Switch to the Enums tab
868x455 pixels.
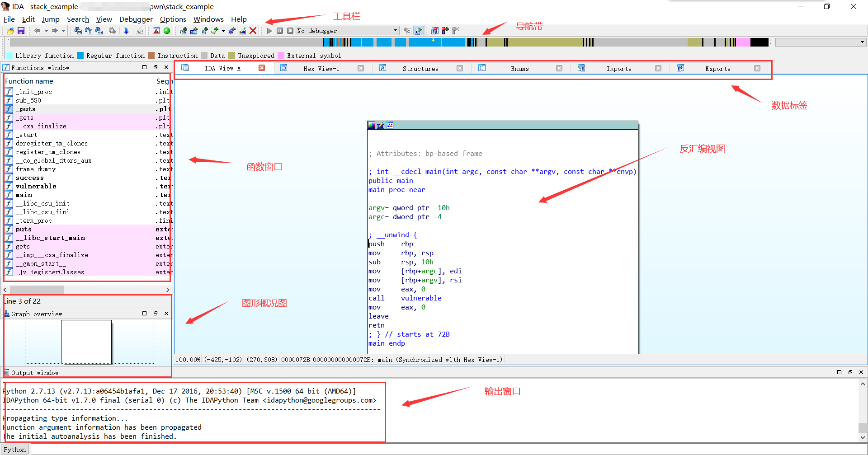point(520,69)
